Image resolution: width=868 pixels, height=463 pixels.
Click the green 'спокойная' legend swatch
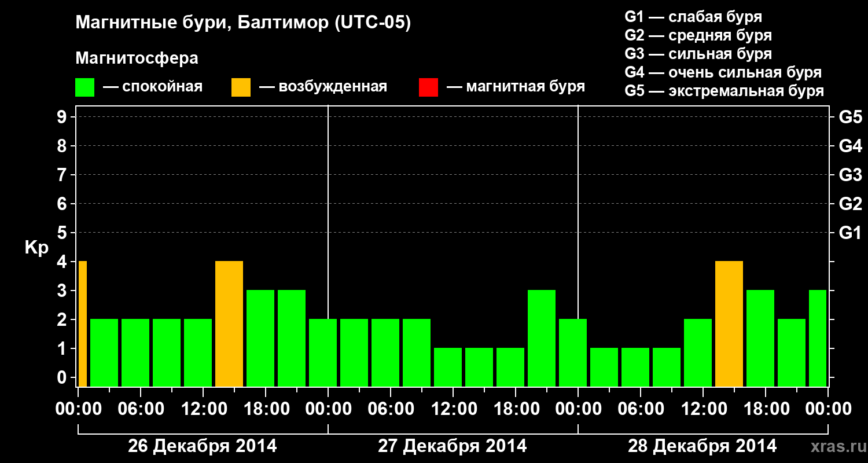click(x=85, y=87)
